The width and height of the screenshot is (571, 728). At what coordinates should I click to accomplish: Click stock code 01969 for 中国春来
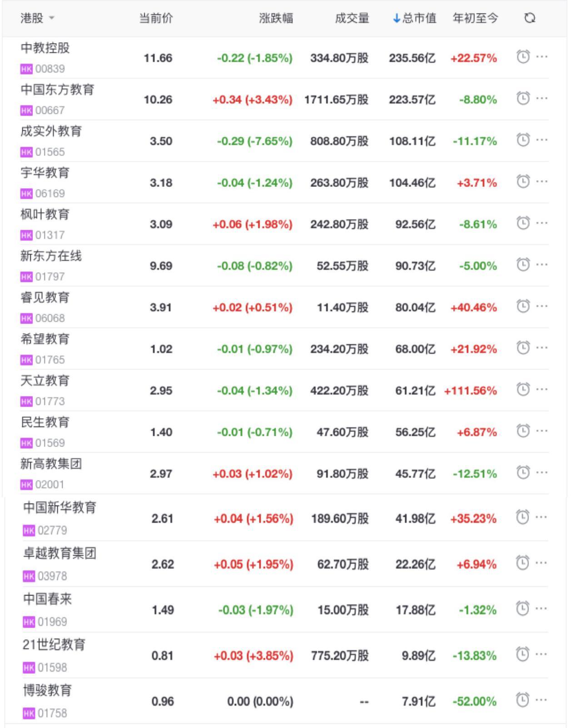pos(52,622)
